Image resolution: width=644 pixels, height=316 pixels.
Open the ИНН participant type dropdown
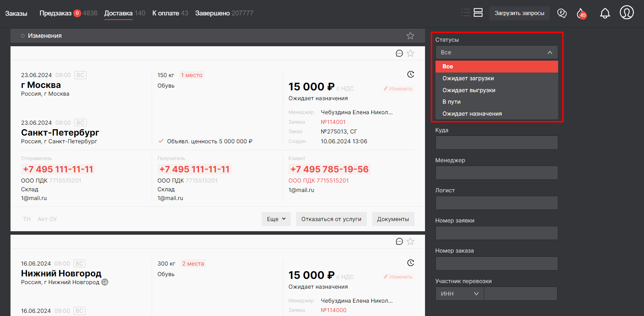(x=459, y=294)
